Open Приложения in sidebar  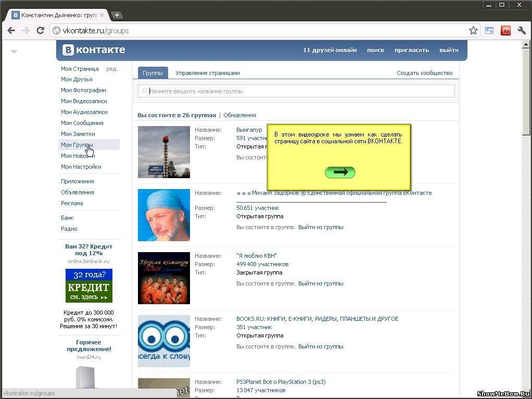click(78, 181)
